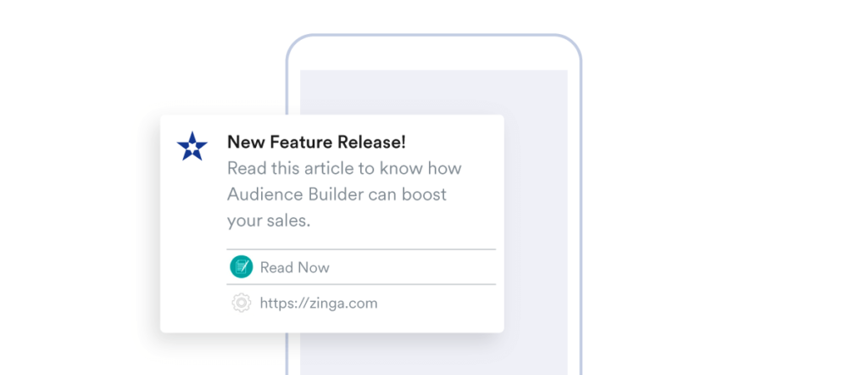Click the phone's white top bezel
Image resolution: width=868 pixels, height=375 pixels.
click(434, 53)
